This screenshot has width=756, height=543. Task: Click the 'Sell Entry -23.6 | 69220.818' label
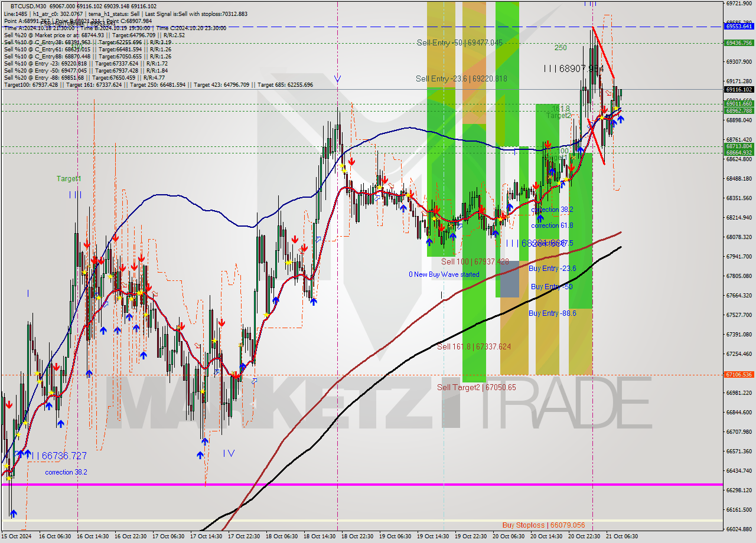pyautogui.click(x=461, y=78)
